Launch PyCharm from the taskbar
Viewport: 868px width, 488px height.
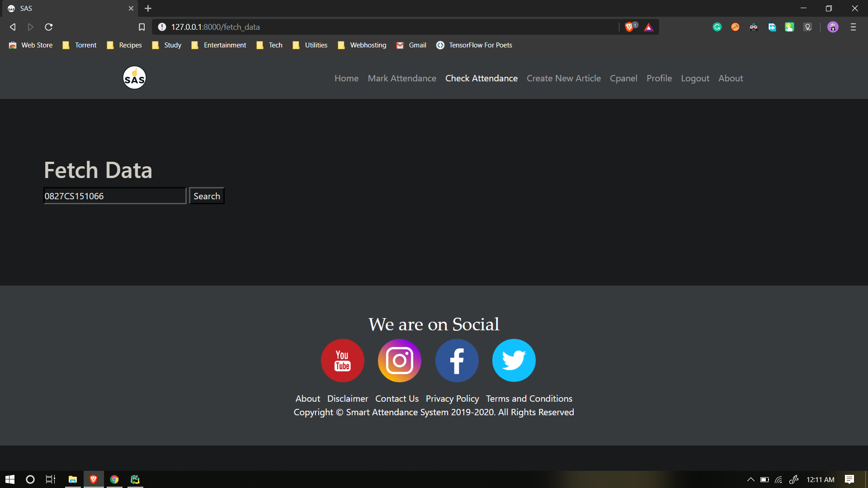coord(135,479)
